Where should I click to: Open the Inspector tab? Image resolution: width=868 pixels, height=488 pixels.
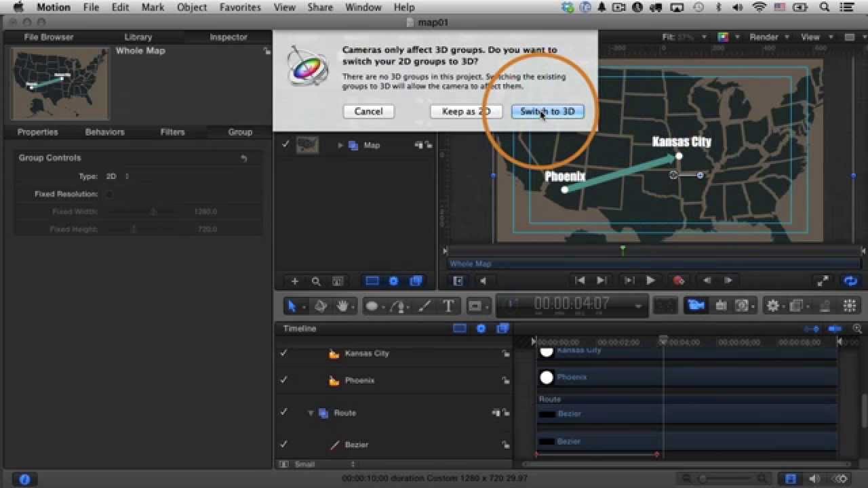click(228, 37)
